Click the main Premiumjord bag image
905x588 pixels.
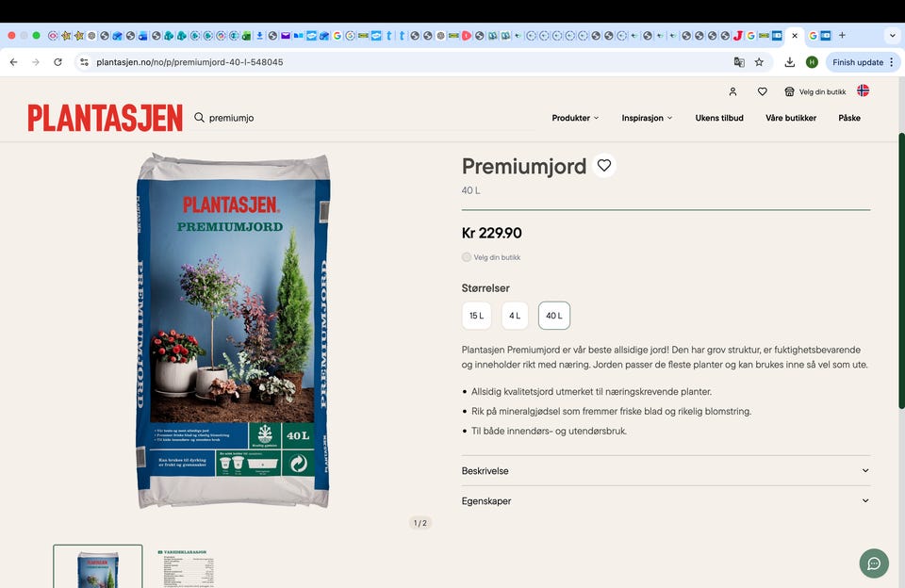click(233, 331)
